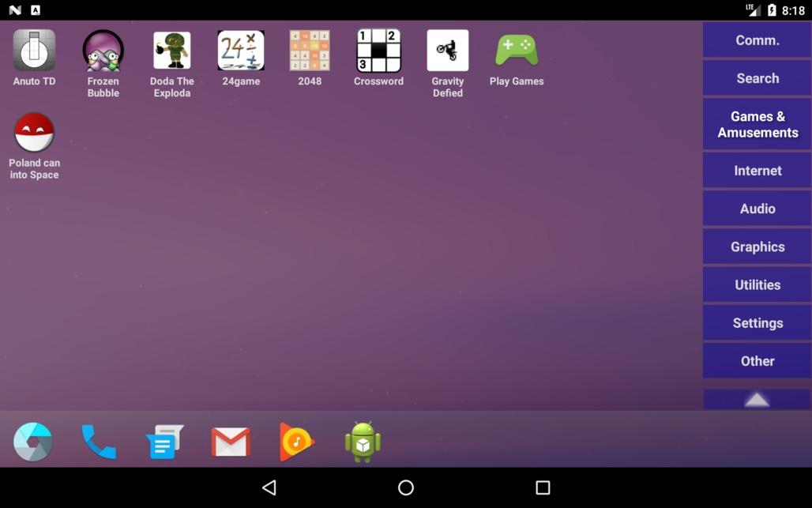Screen dimensions: 812x508
Task: Select the Comm. category
Action: (x=757, y=40)
